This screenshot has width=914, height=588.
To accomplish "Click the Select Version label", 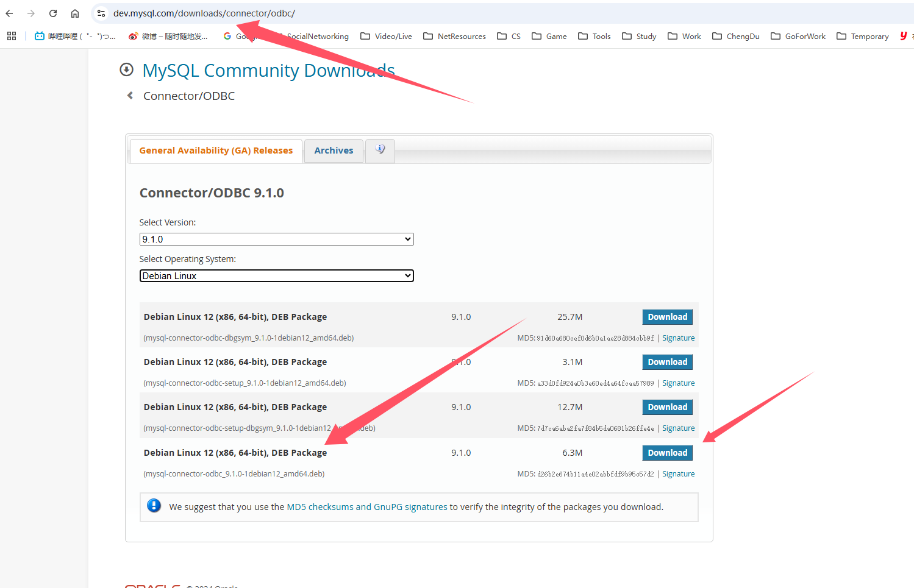I will point(168,222).
